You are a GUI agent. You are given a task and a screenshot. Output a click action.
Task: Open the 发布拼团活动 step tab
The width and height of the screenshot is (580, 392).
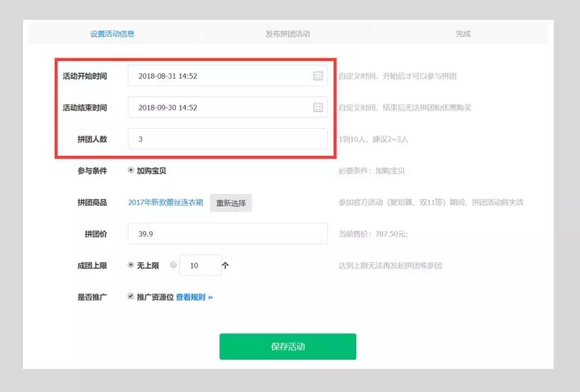[x=287, y=33]
